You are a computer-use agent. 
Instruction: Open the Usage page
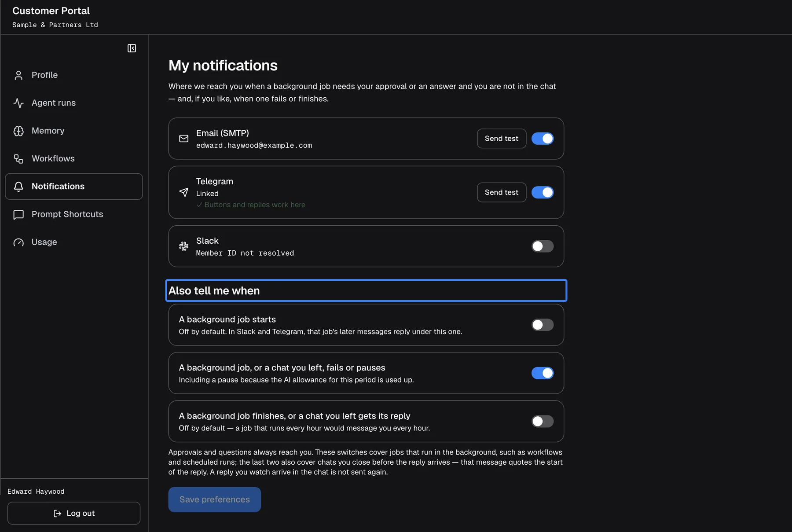pos(74,242)
